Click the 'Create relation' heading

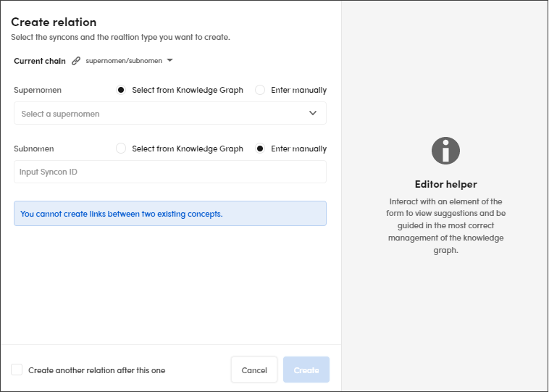54,22
